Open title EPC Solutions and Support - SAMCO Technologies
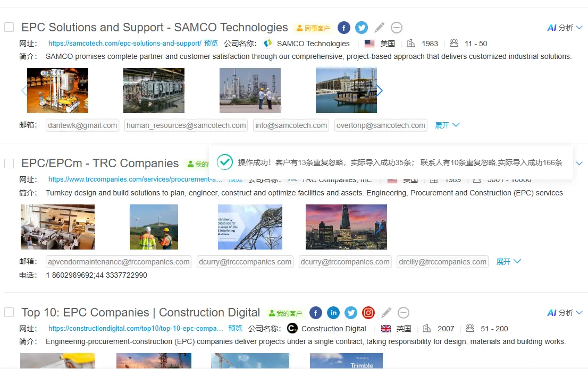This screenshot has width=588, height=369. pyautogui.click(x=155, y=28)
